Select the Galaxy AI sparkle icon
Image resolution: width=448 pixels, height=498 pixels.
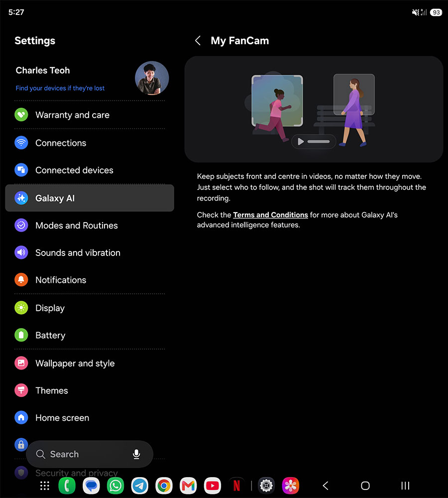coord(21,198)
